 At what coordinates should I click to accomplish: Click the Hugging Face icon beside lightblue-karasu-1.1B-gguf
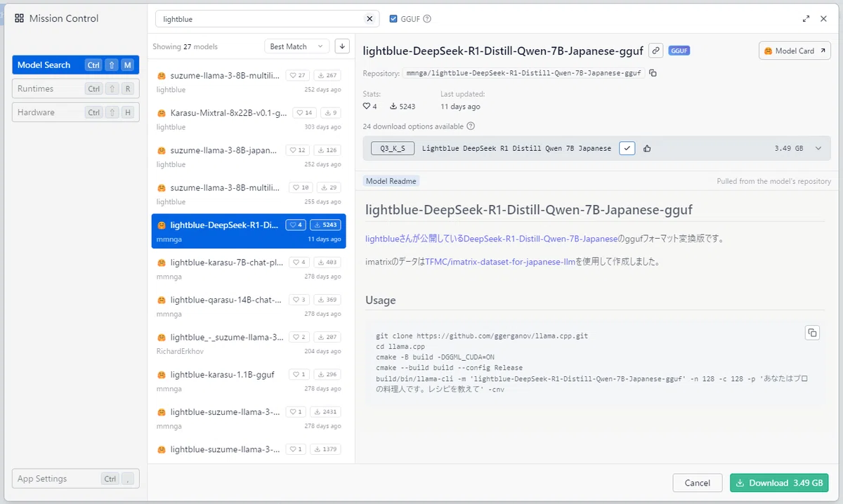click(x=161, y=375)
